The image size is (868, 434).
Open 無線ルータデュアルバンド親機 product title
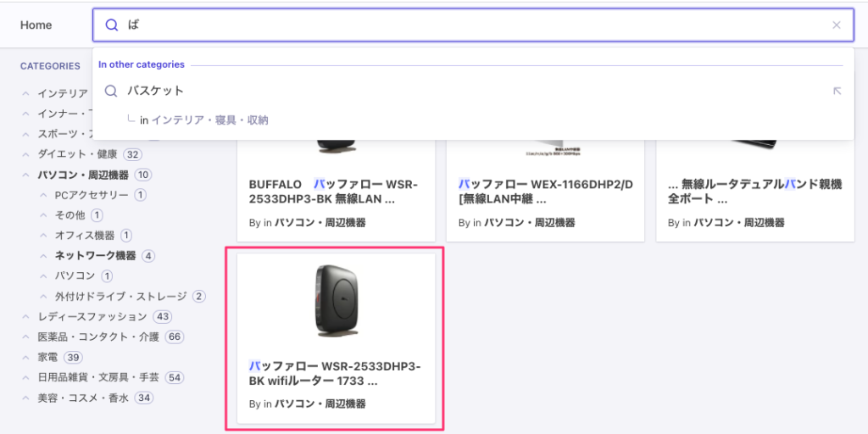(755, 192)
